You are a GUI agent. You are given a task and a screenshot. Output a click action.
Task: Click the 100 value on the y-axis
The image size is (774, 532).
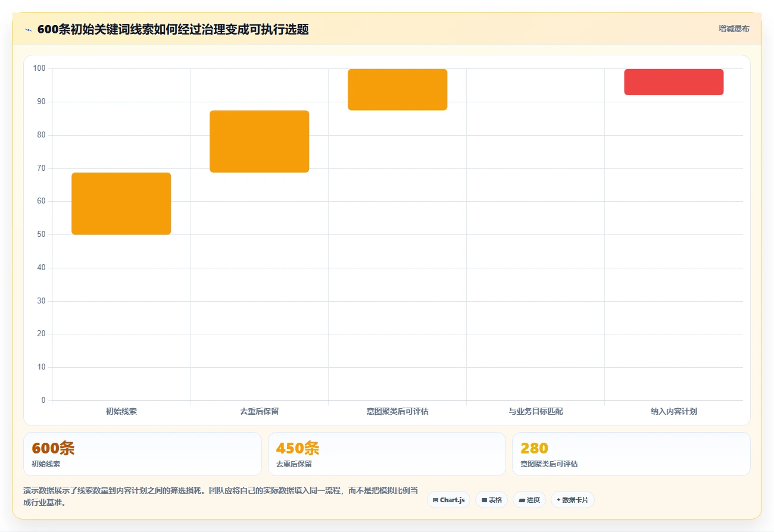coord(39,68)
